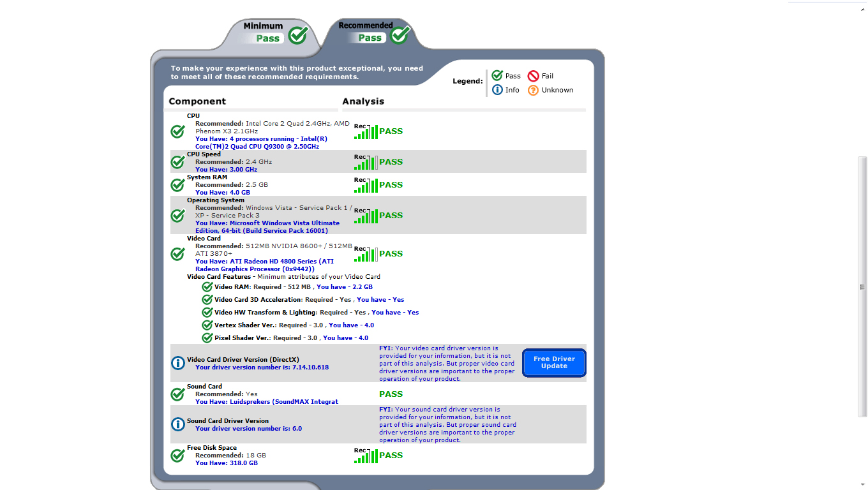Viewport: 868px width, 490px height.
Task: Click 'Your driver version number is: 6.0'
Action: pyautogui.click(x=248, y=429)
